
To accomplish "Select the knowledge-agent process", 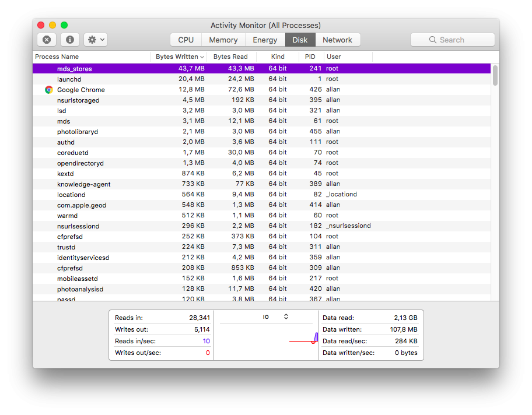I will [261, 184].
